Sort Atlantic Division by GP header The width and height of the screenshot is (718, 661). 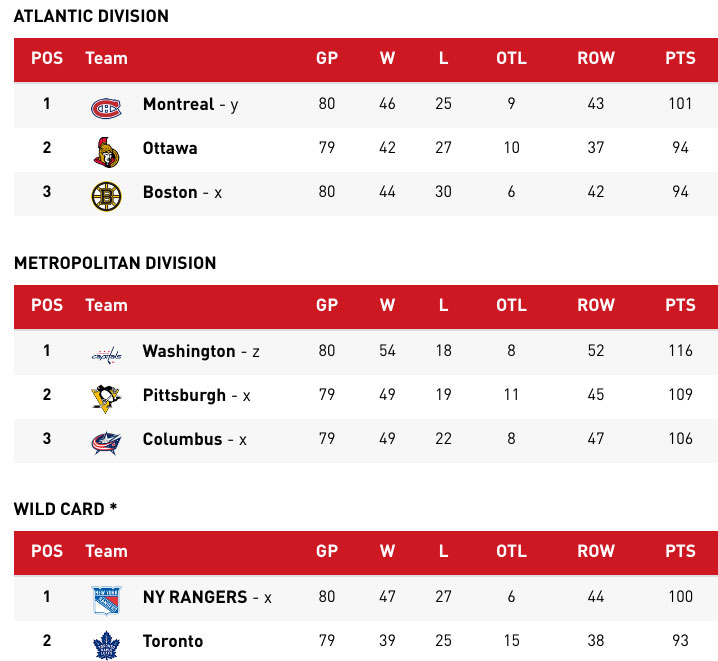click(327, 58)
